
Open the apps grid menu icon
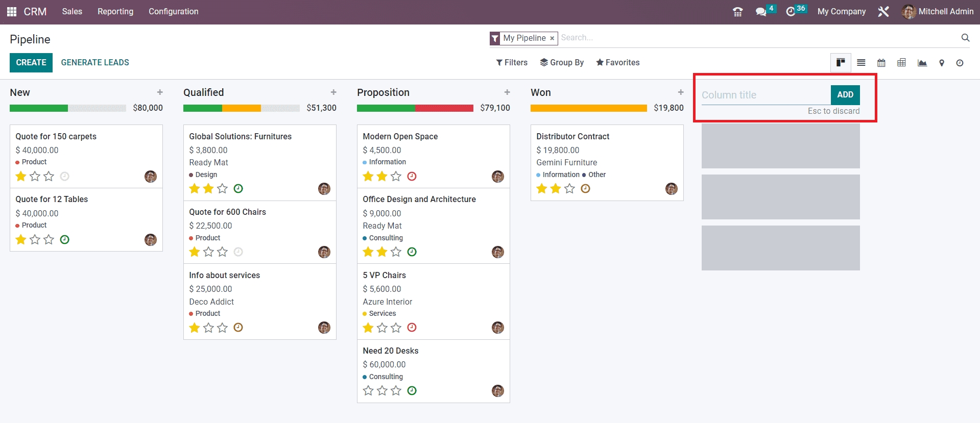click(11, 11)
